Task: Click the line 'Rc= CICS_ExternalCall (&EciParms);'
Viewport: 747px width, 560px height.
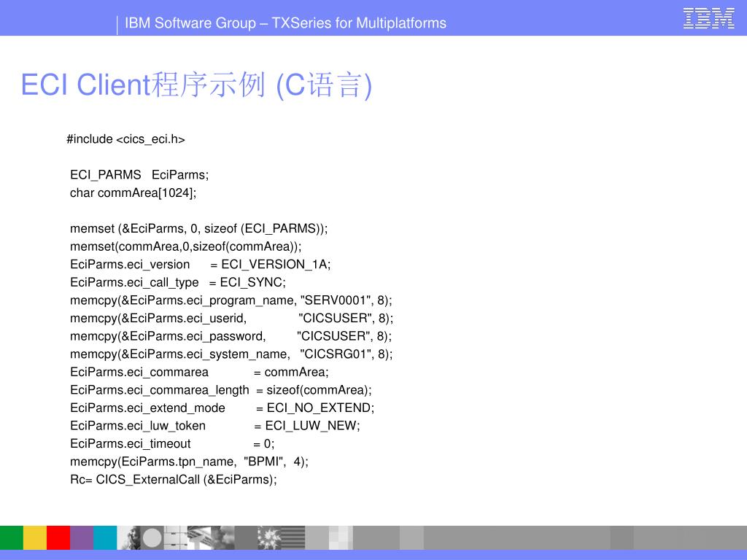Action: pos(174,480)
